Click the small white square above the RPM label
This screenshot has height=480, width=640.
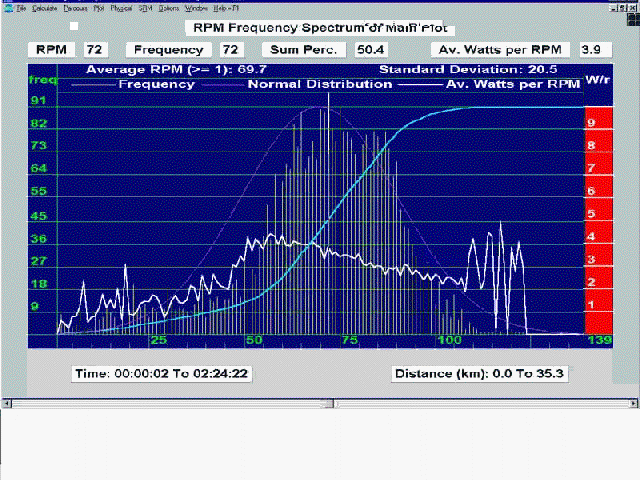74,26
